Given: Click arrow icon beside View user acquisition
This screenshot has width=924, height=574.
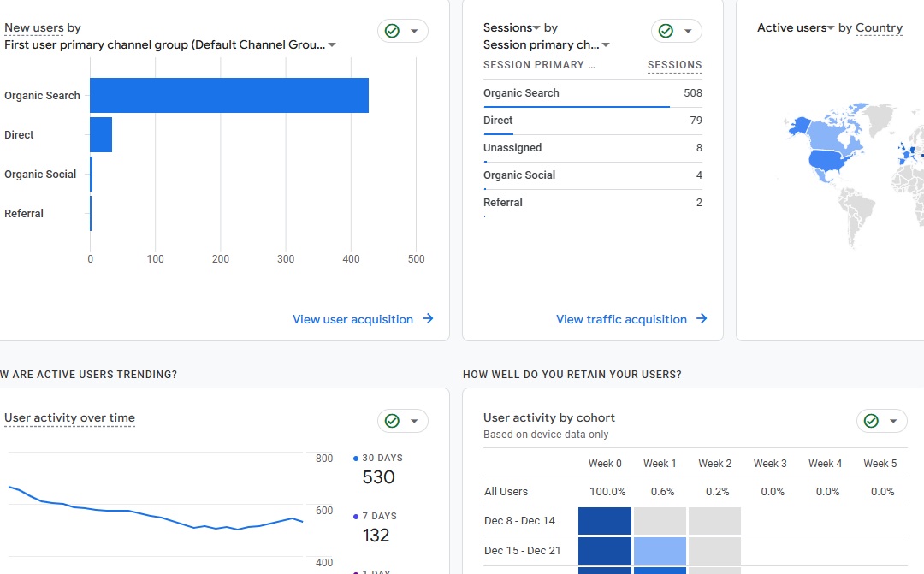Looking at the screenshot, I should pos(428,319).
